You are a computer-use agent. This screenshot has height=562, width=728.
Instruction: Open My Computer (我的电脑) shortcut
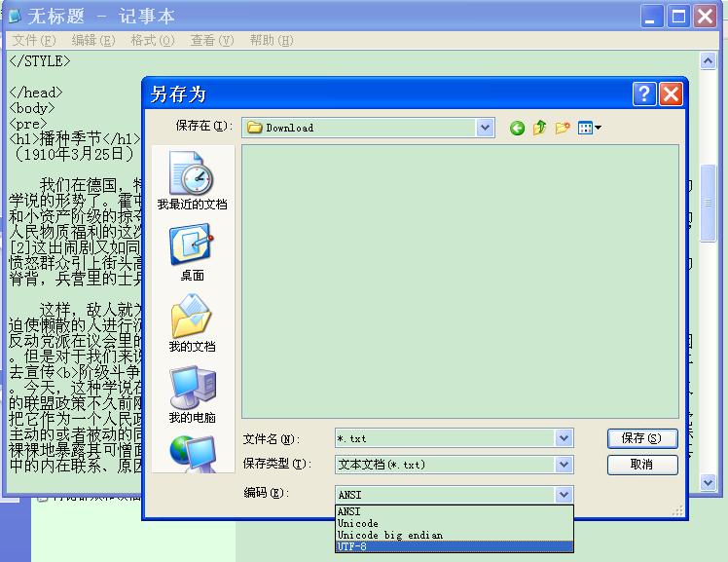coord(192,395)
